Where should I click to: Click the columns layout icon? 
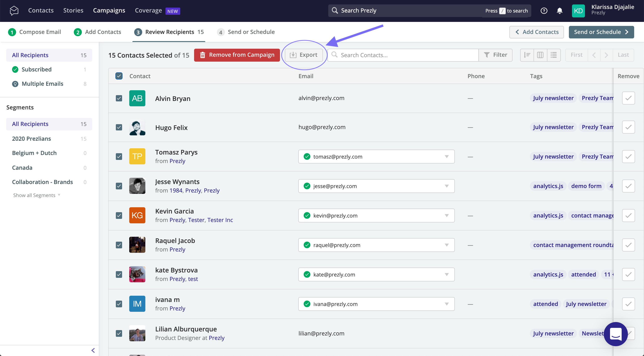tap(540, 55)
